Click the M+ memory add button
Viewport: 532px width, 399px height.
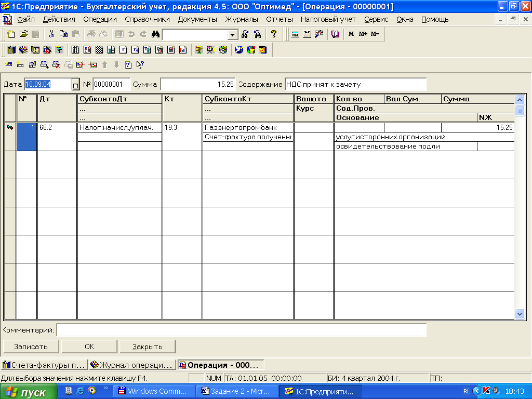(363, 34)
